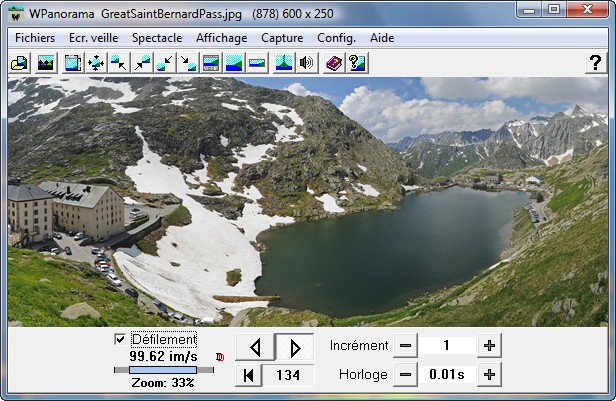Click the icon with arrow pointing down-right
The image size is (616, 401).
pos(188,63)
